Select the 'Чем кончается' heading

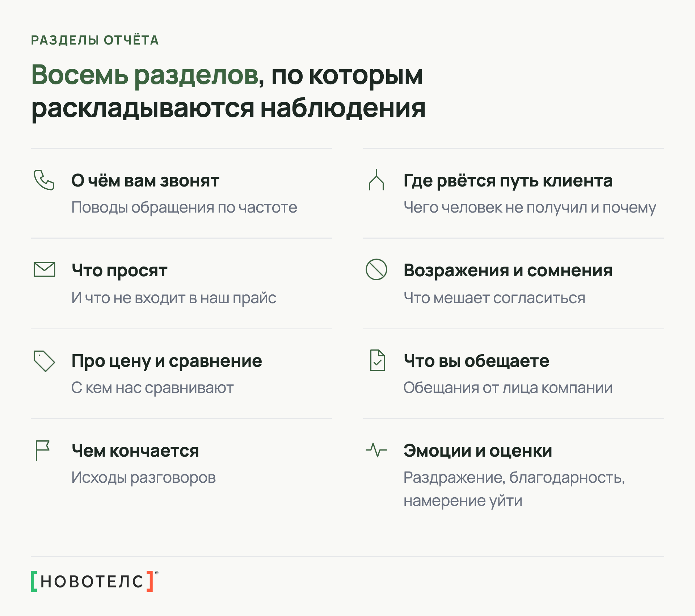tap(135, 451)
